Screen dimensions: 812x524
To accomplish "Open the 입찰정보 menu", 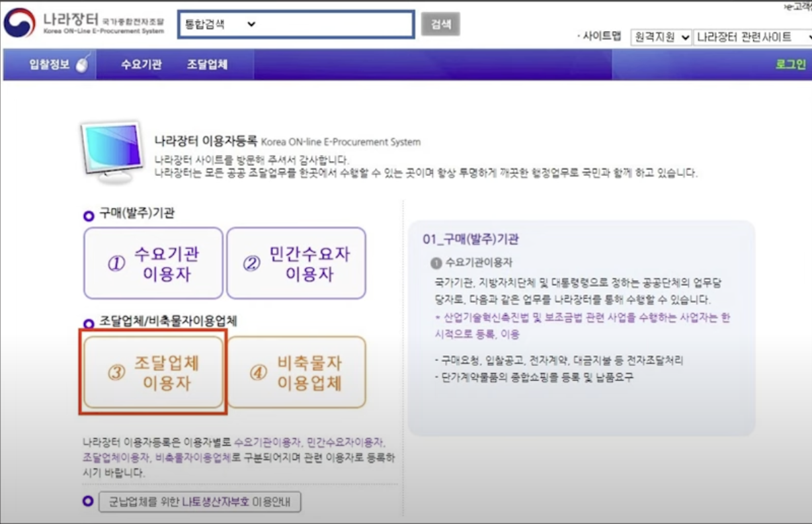I will (x=50, y=64).
